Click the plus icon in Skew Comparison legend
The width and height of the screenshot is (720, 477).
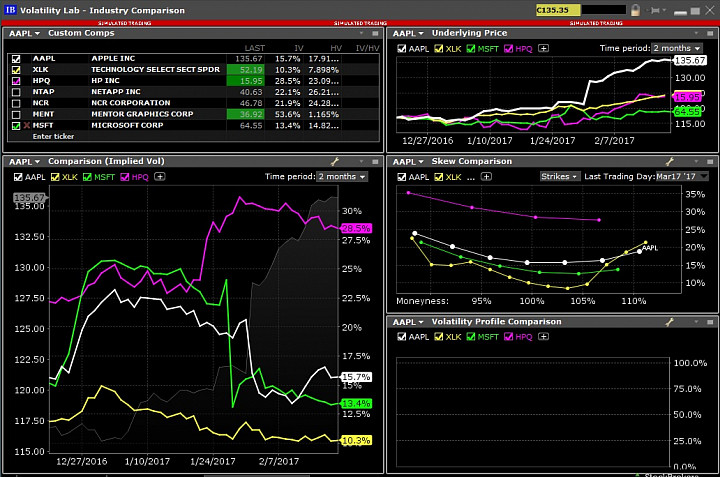coord(486,176)
